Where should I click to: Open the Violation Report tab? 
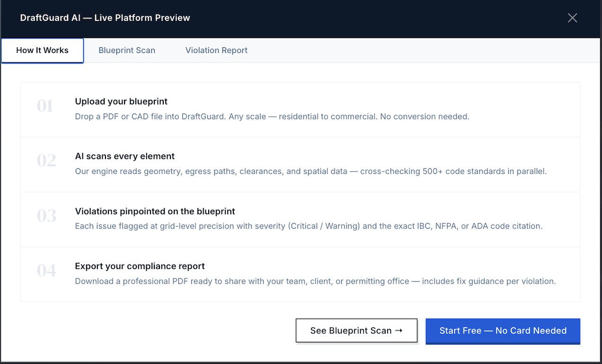click(216, 51)
